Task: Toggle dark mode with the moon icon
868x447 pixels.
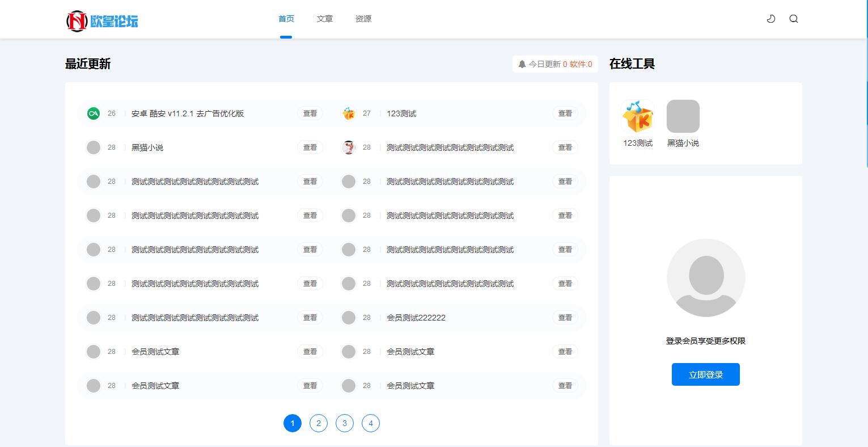Action: click(x=771, y=19)
